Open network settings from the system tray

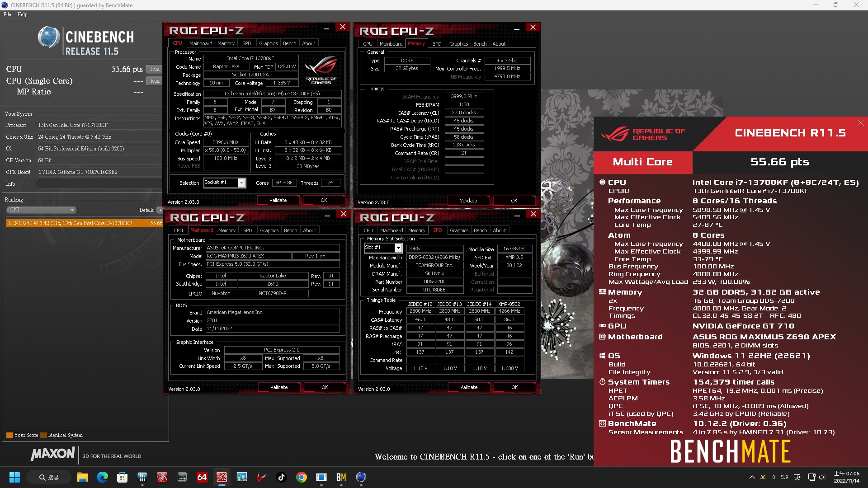[811, 477]
